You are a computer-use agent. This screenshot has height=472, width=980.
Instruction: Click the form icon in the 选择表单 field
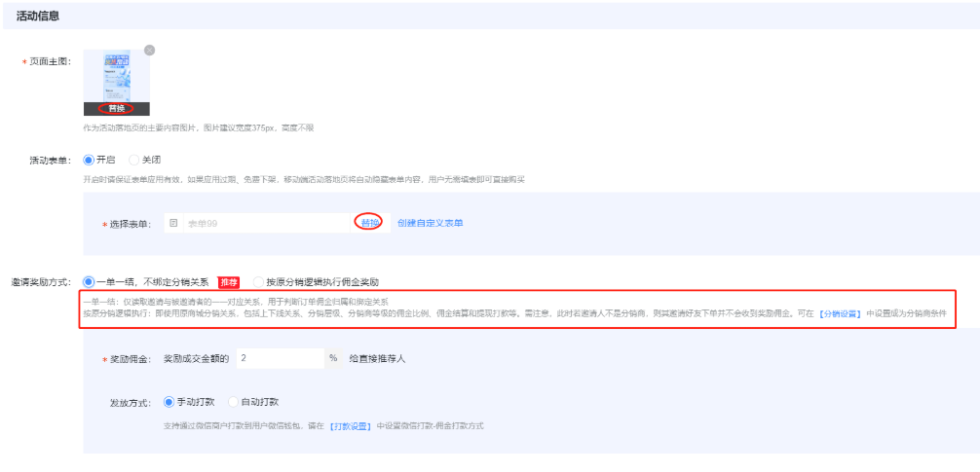[173, 223]
